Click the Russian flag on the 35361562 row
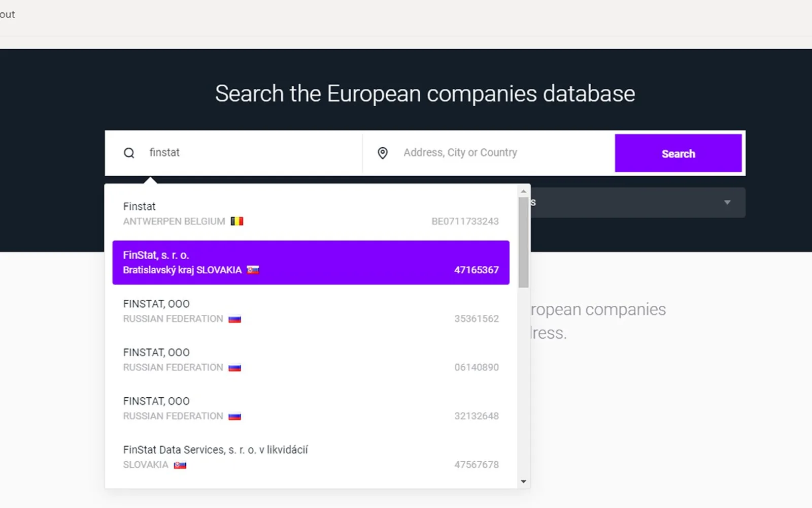 pyautogui.click(x=234, y=319)
